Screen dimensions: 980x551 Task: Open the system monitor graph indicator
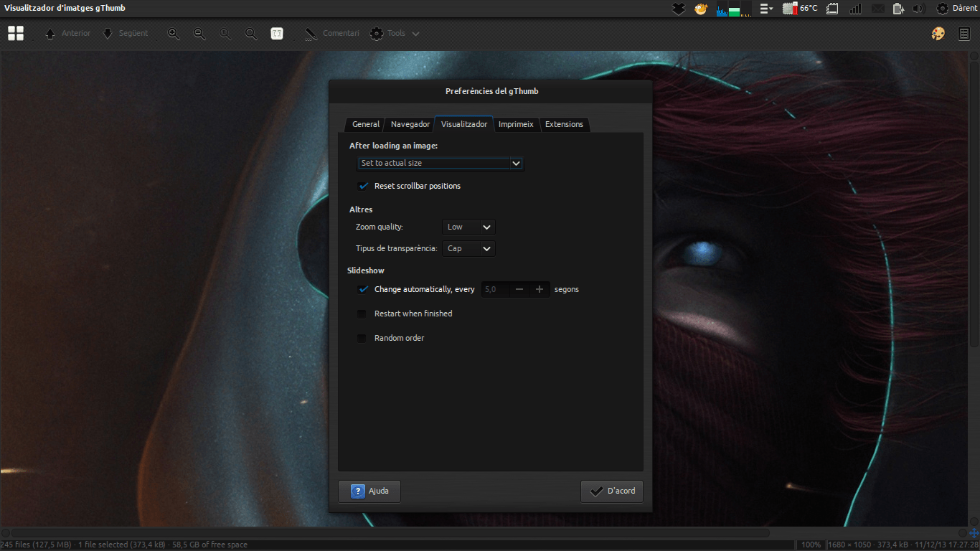pyautogui.click(x=734, y=9)
